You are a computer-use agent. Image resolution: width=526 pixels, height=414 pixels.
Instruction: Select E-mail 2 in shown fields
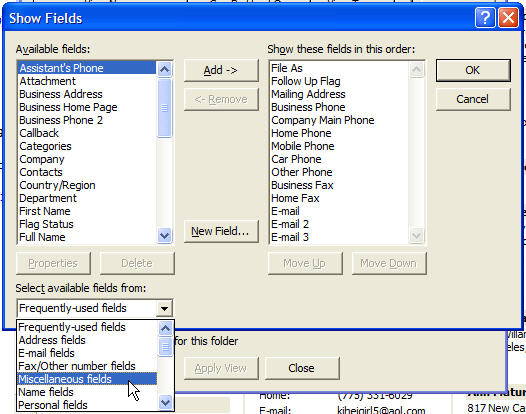pyautogui.click(x=339, y=224)
